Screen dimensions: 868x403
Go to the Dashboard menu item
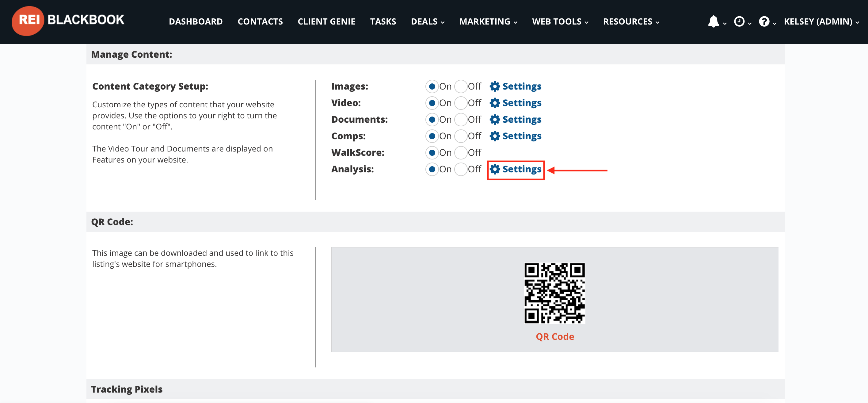tap(196, 21)
